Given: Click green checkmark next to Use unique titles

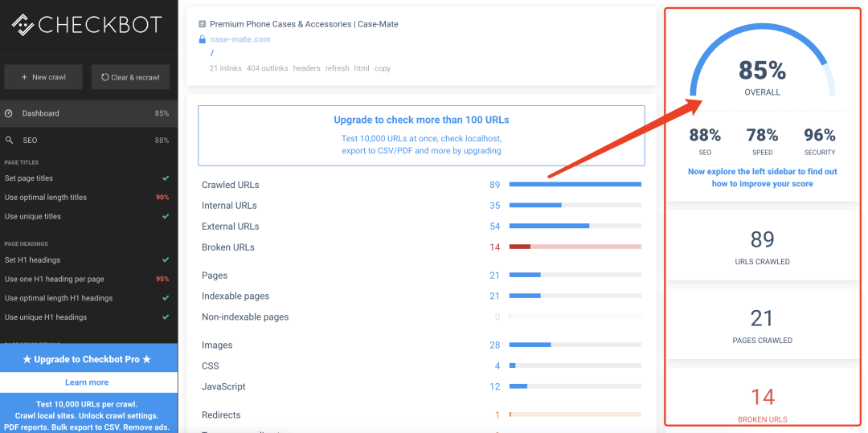Looking at the screenshot, I should (166, 216).
